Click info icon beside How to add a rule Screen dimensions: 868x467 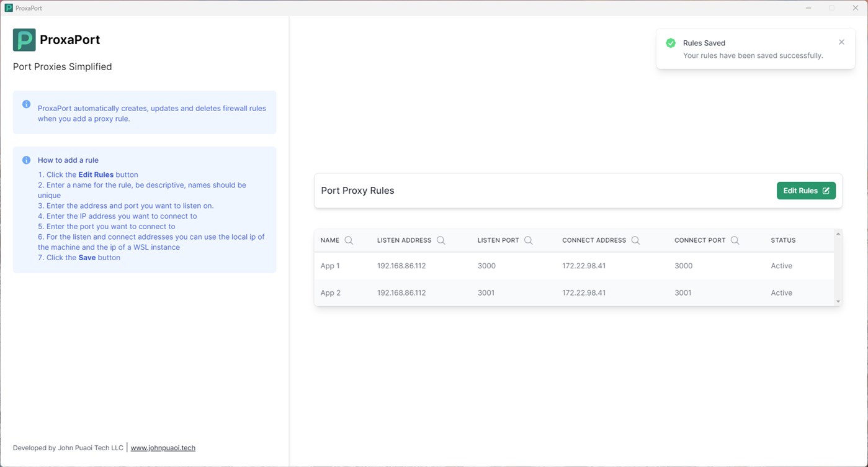click(26, 160)
